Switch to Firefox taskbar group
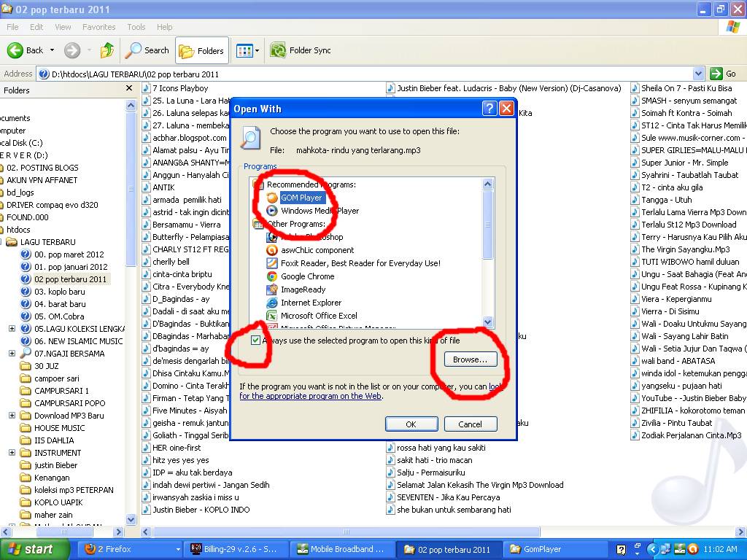The height and width of the screenshot is (560, 747). click(128, 549)
